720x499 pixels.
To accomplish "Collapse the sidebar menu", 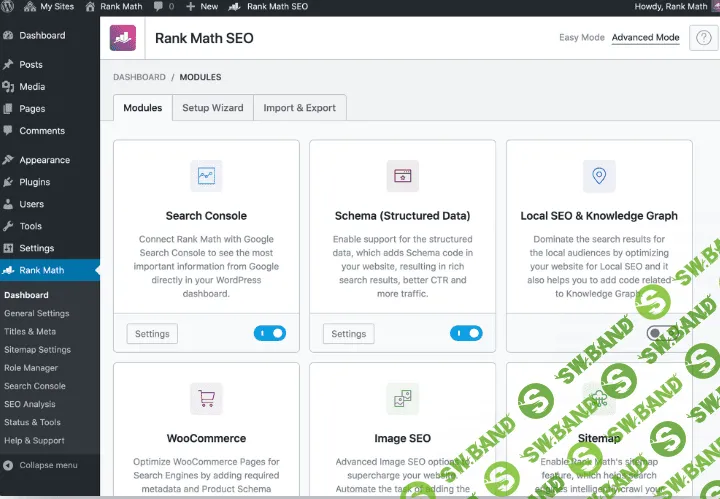I will [40, 465].
